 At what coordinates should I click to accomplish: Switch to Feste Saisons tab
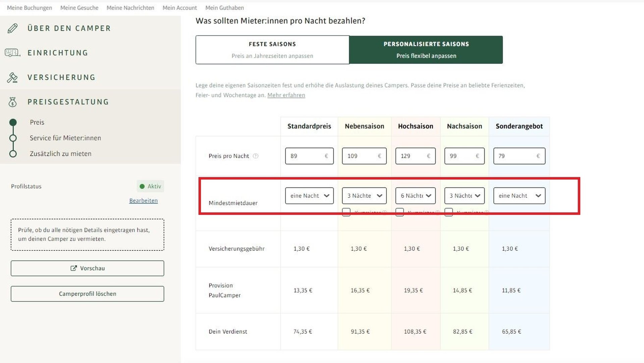(272, 50)
